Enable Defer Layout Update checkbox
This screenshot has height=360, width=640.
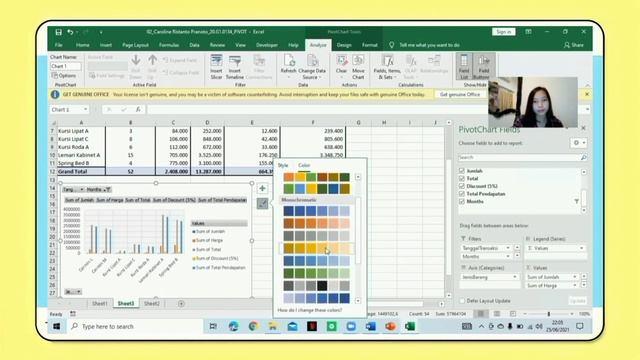tap(462, 301)
